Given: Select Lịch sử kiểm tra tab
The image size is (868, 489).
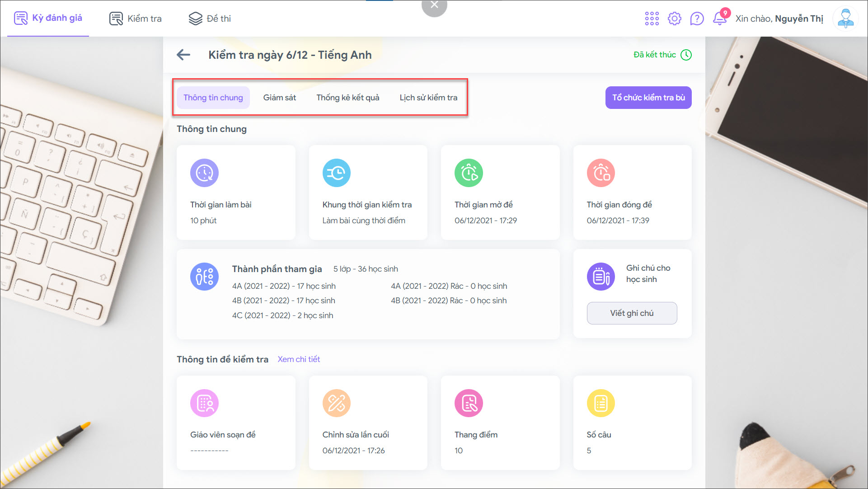Looking at the screenshot, I should click(428, 98).
